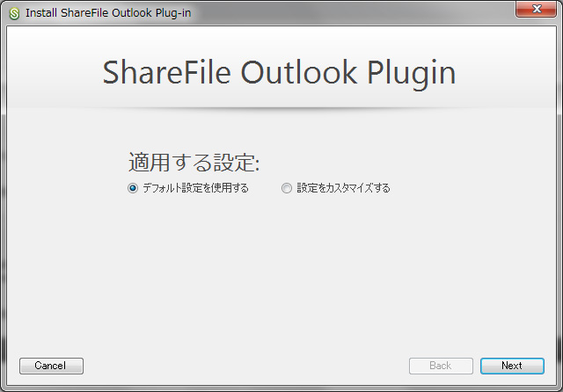Cancel the ShareFile plug-in installation
This screenshot has height=392, width=563.
coord(51,366)
